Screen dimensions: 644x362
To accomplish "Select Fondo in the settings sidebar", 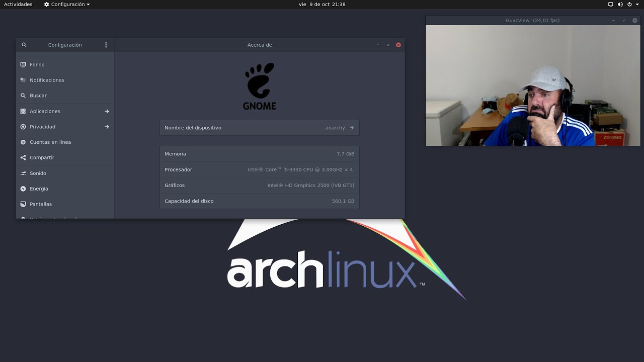I will click(65, 65).
